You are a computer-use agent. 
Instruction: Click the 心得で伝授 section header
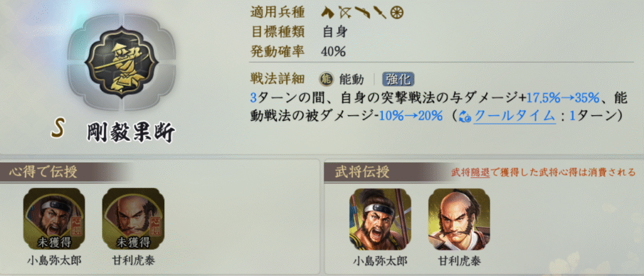point(43,172)
